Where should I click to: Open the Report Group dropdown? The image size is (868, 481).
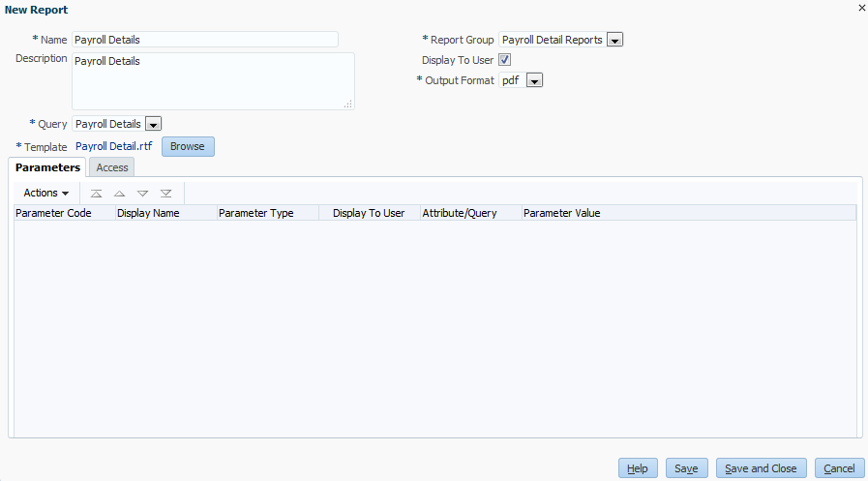(615, 40)
